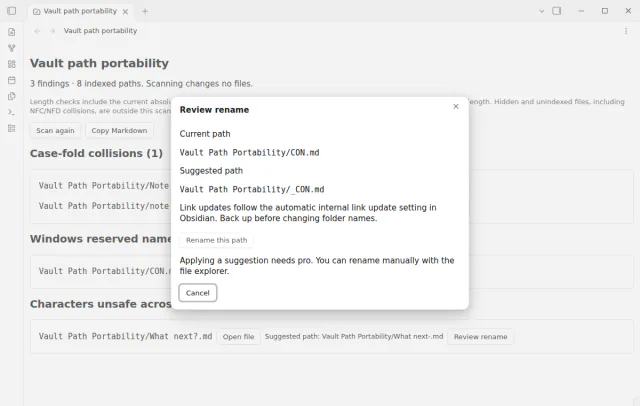Click Rename this path button
Image resolution: width=640 pixels, height=406 pixels.
pyautogui.click(x=217, y=240)
